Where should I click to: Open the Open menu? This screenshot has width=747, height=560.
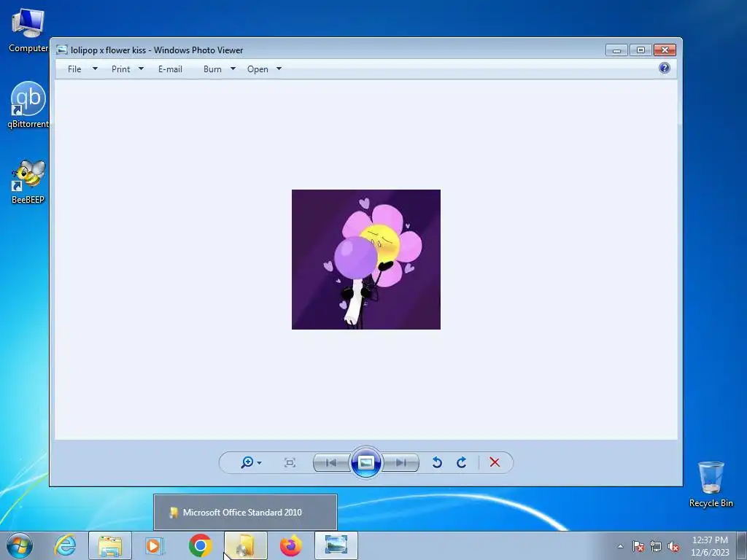click(x=258, y=69)
